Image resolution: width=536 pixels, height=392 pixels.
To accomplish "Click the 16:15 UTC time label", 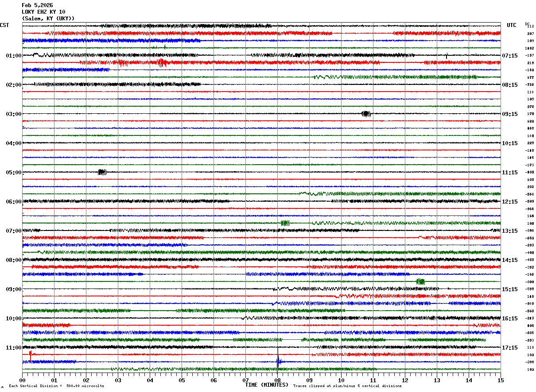I will (x=510, y=319).
